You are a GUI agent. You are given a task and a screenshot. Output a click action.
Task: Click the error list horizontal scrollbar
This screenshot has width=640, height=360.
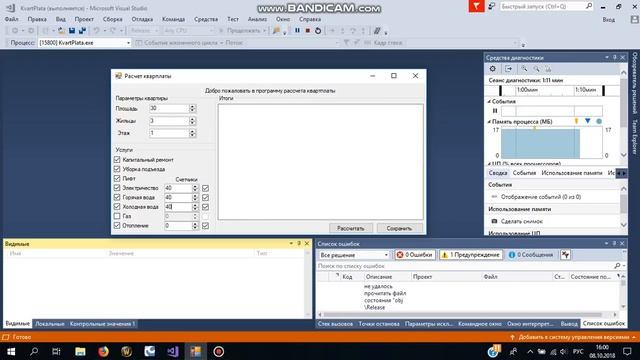[462, 315]
